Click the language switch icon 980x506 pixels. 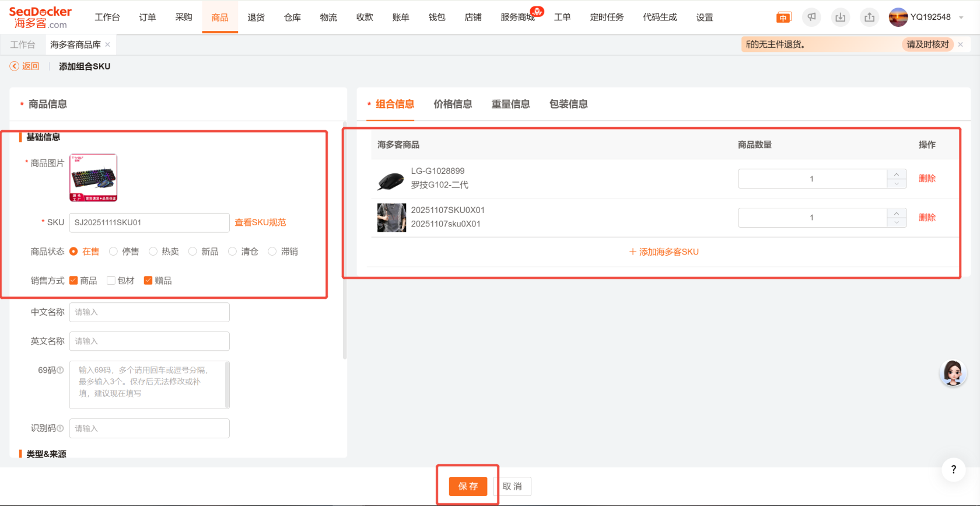tap(783, 18)
